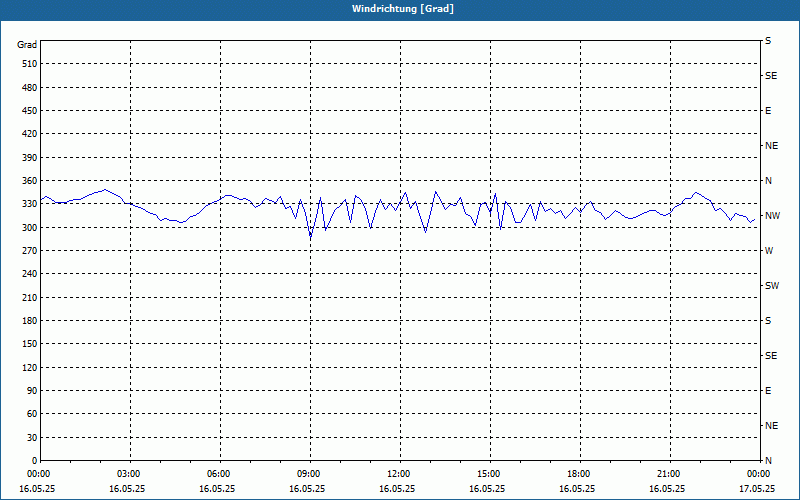
Task: Select the 16.05.25 date under 09:00
Action: (x=307, y=489)
